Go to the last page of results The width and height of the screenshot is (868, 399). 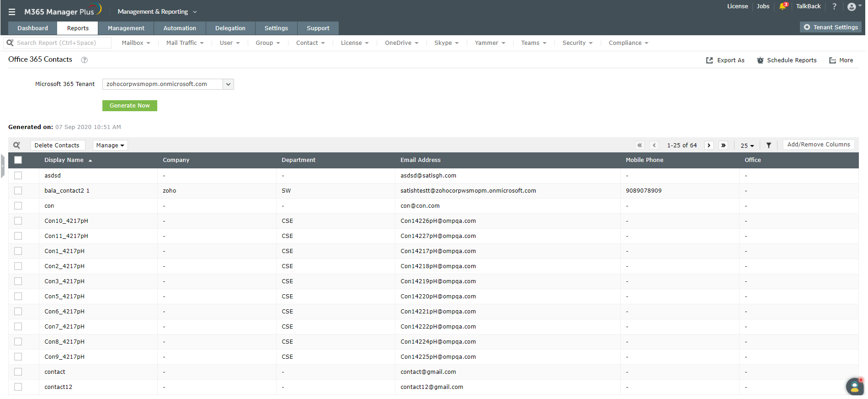click(x=724, y=146)
